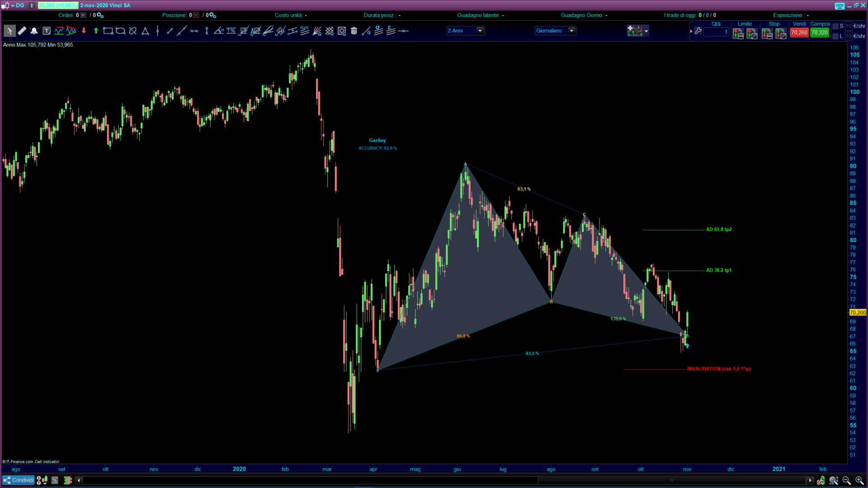Click the Vendi 70,260 sell button
The width and height of the screenshot is (868, 488).
[799, 33]
